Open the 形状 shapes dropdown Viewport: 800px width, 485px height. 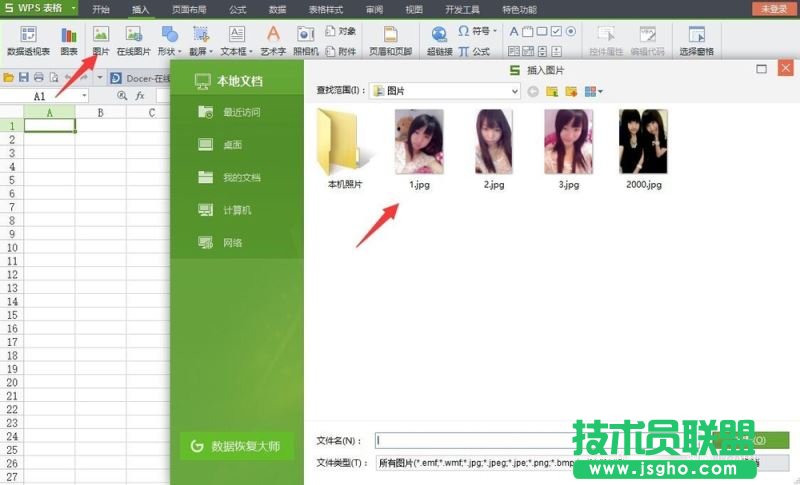point(169,40)
